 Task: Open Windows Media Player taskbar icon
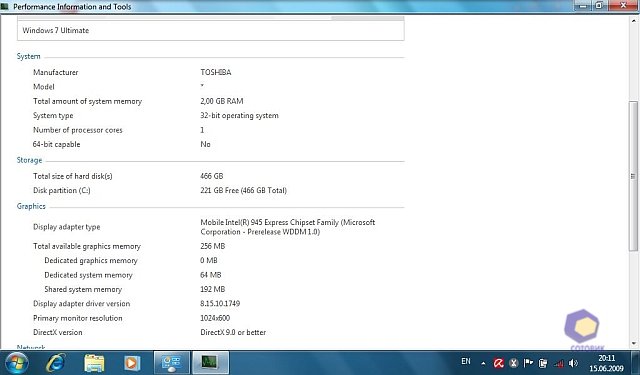[x=132, y=363]
